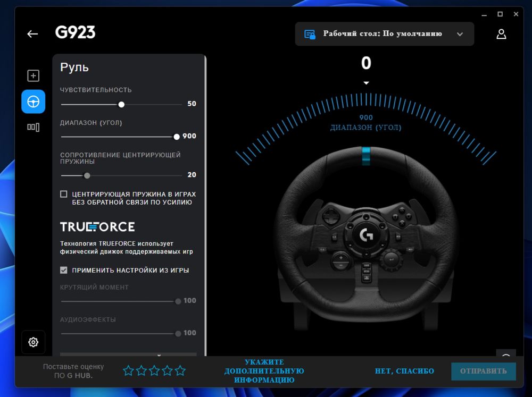Click the 'Крутящий момент' slider handle

[x=178, y=301]
